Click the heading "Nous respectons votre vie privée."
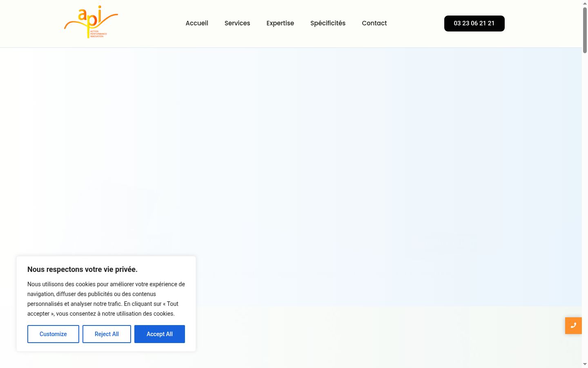Screen dimensions: 588x368 [x=82, y=269]
